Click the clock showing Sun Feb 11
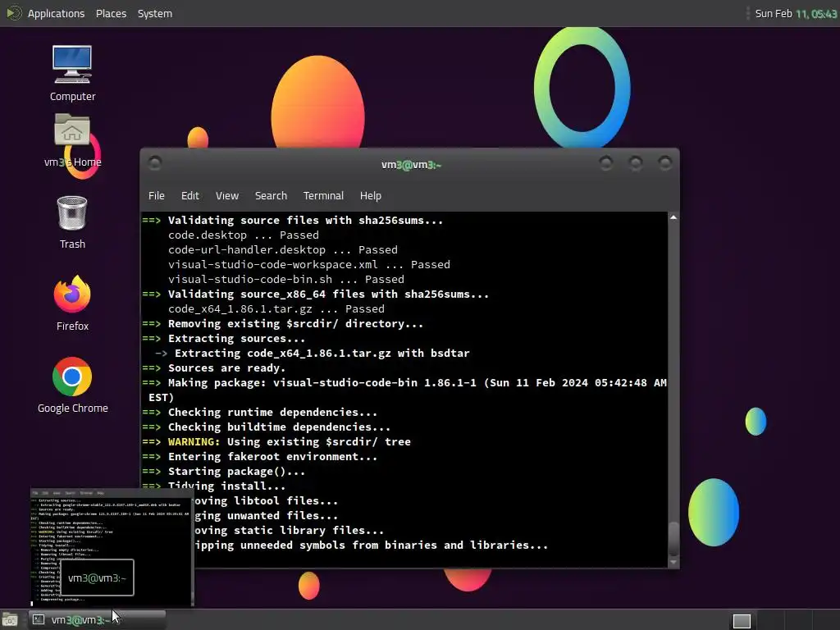This screenshot has height=630, width=840. pos(796,13)
